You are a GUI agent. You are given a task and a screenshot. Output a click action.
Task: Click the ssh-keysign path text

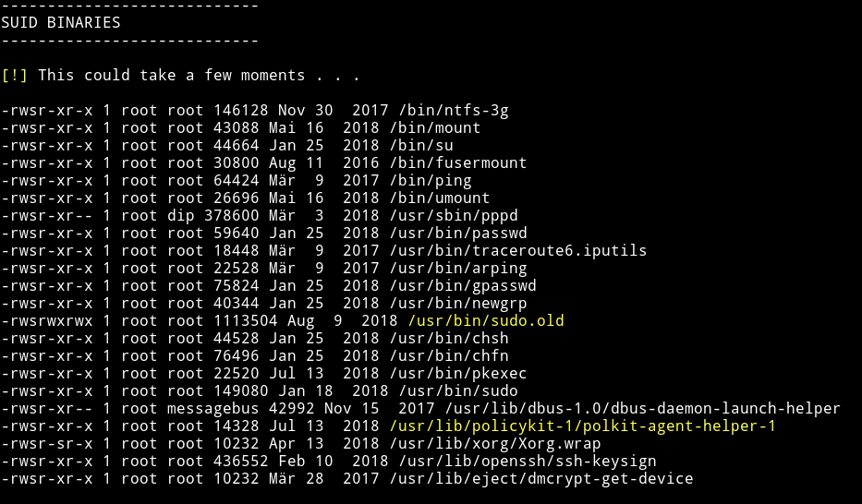(x=528, y=462)
